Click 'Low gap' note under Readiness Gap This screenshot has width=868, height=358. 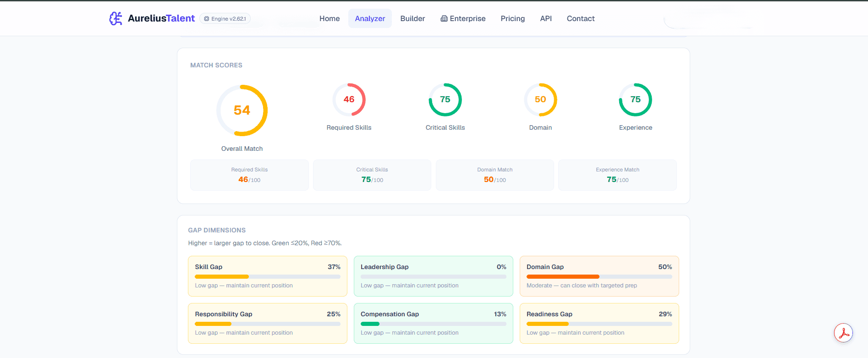[576, 333]
